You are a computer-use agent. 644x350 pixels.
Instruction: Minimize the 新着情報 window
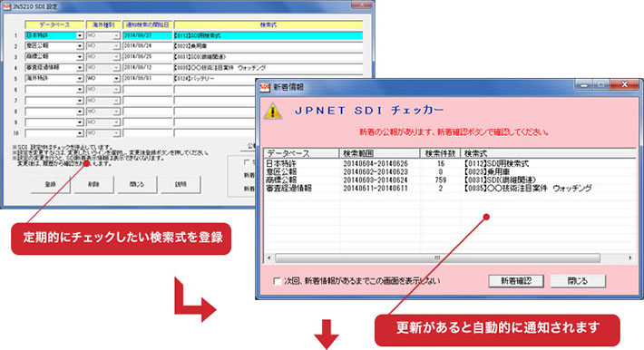583,84
